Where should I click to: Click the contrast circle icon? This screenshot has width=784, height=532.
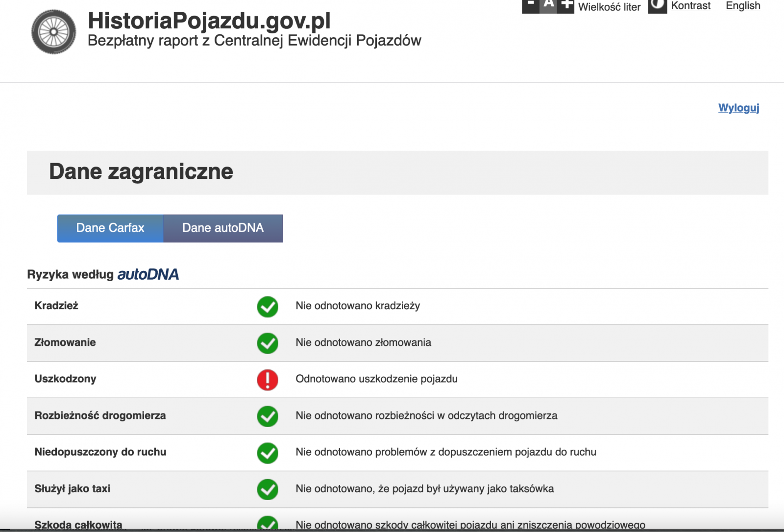(x=657, y=6)
